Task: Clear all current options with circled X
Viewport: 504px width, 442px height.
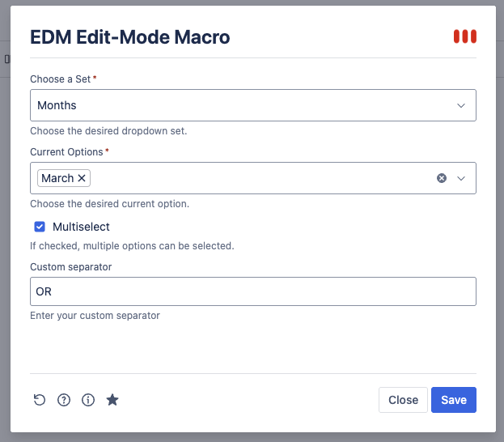Action: [x=442, y=178]
